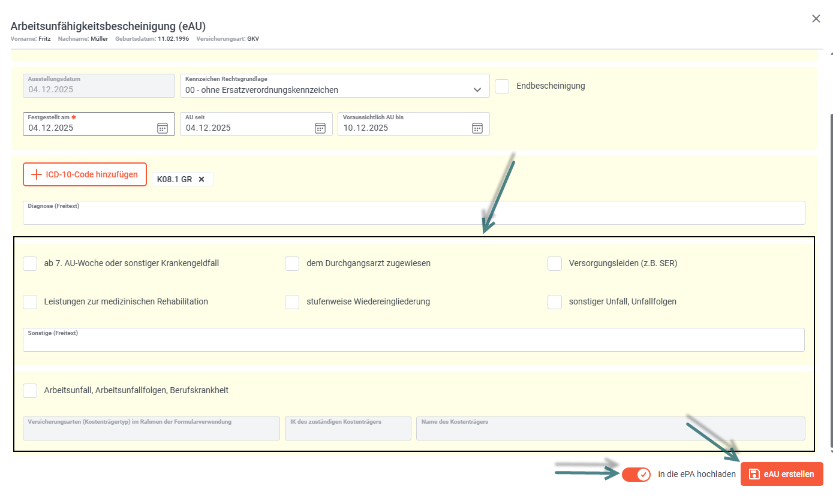Enable stufenweise Wiedereingliederung option
This screenshot has height=504, width=833.
pyautogui.click(x=292, y=301)
